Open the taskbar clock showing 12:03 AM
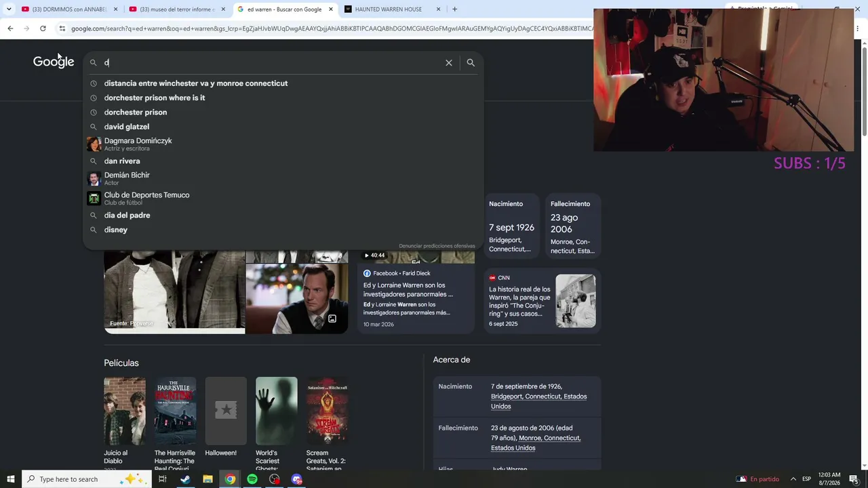868x488 pixels. 829,479
